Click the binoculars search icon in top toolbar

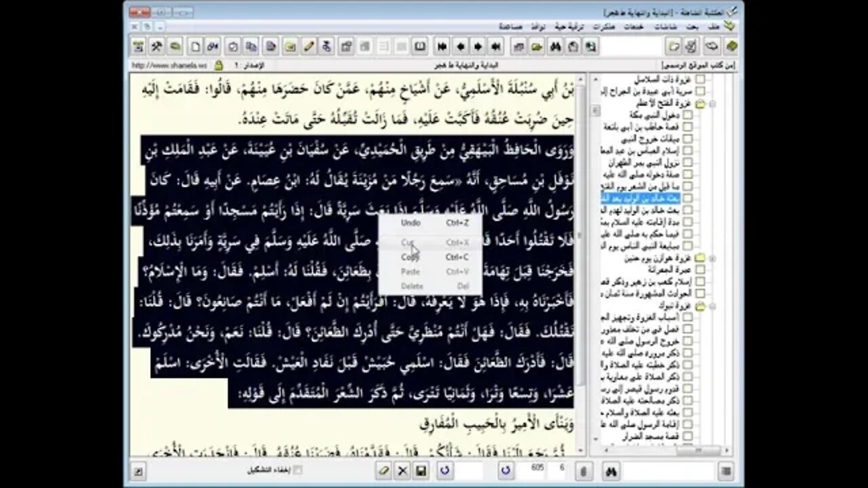point(555,47)
